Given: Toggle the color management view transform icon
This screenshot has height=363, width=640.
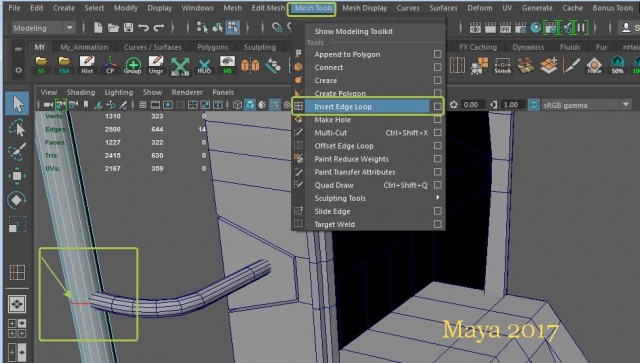Looking at the screenshot, I should coord(533,105).
